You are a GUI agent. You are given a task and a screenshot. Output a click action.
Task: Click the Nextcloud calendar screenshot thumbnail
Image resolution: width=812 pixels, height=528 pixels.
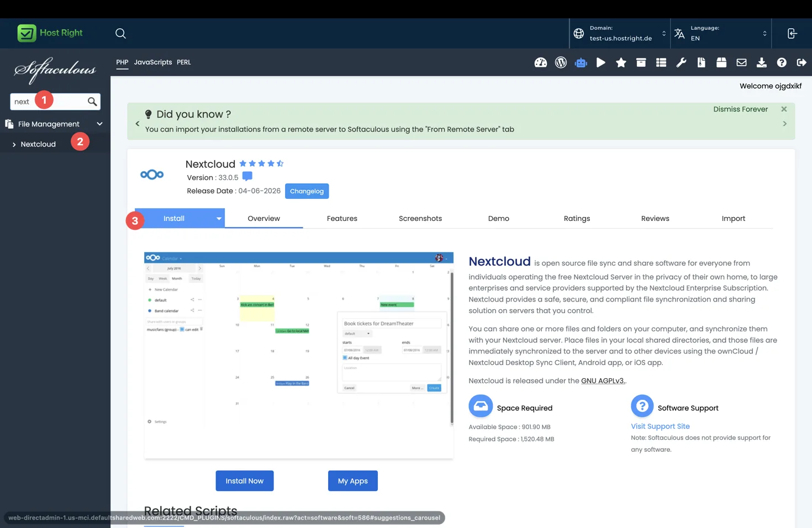[x=298, y=355]
